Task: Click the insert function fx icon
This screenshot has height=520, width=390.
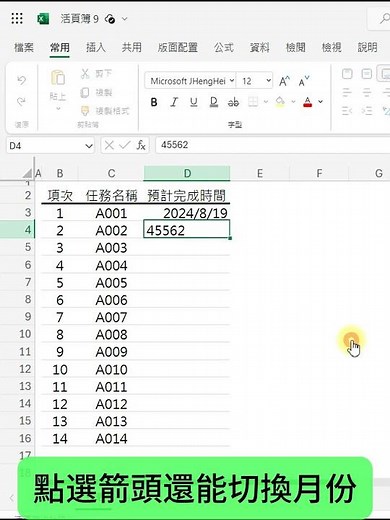Action: coord(141,145)
